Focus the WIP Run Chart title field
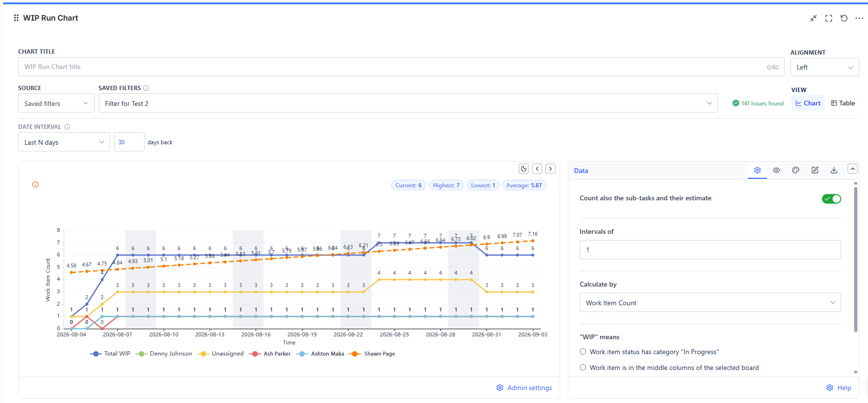 click(x=401, y=67)
